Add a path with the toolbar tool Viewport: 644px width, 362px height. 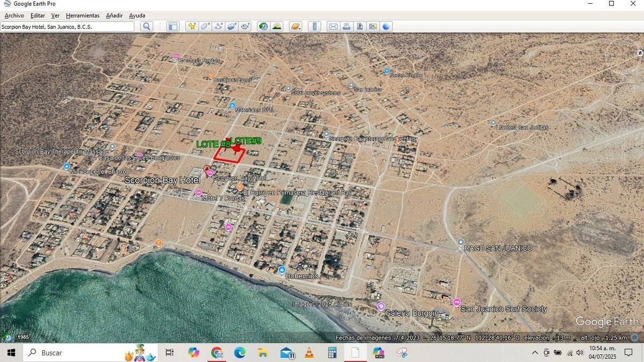pyautogui.click(x=219, y=26)
